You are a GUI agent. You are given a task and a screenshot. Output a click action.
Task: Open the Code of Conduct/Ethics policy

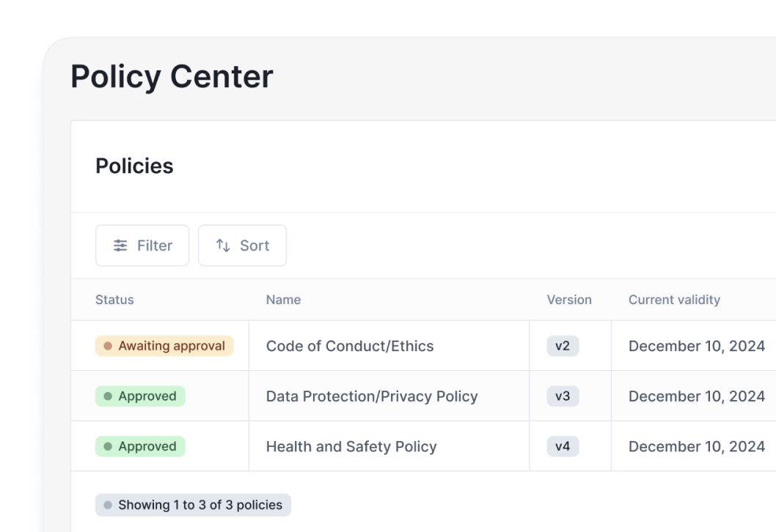(350, 346)
